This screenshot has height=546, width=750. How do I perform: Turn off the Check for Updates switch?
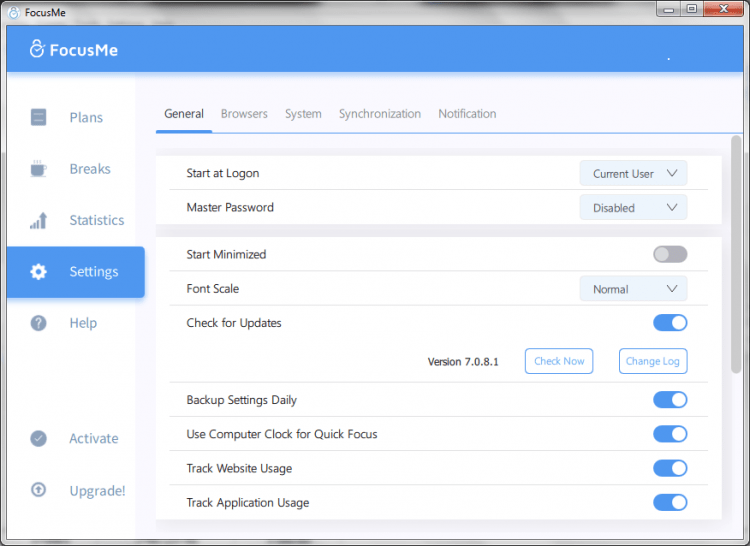670,322
